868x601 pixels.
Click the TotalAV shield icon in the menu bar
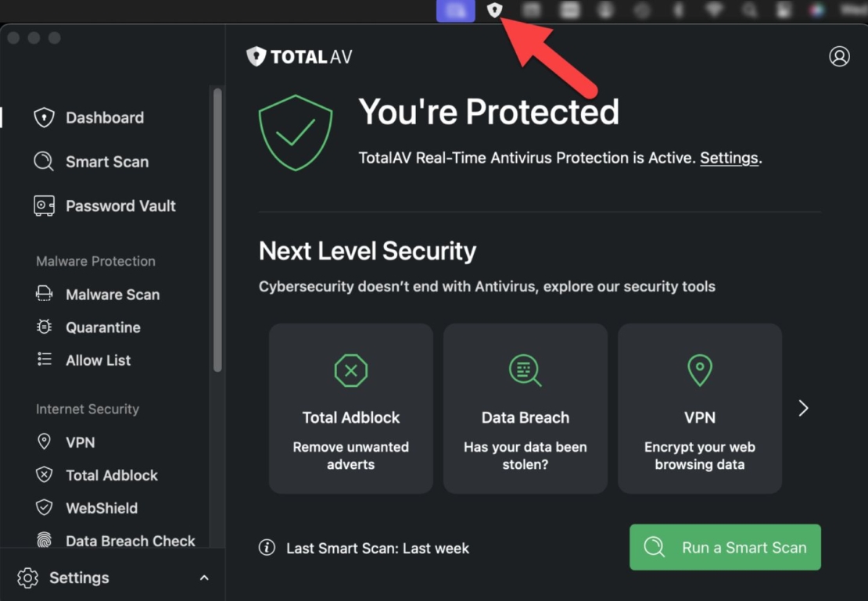click(493, 10)
